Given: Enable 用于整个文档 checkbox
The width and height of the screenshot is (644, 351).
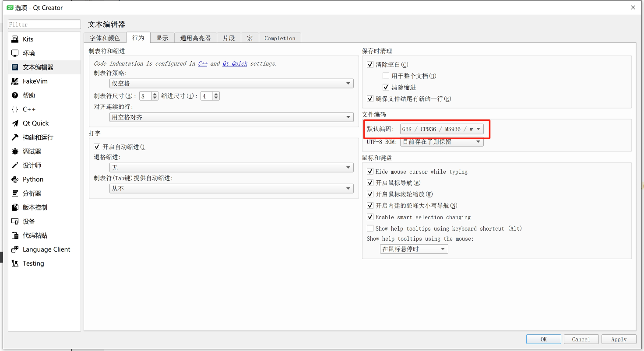Looking at the screenshot, I should [x=386, y=76].
